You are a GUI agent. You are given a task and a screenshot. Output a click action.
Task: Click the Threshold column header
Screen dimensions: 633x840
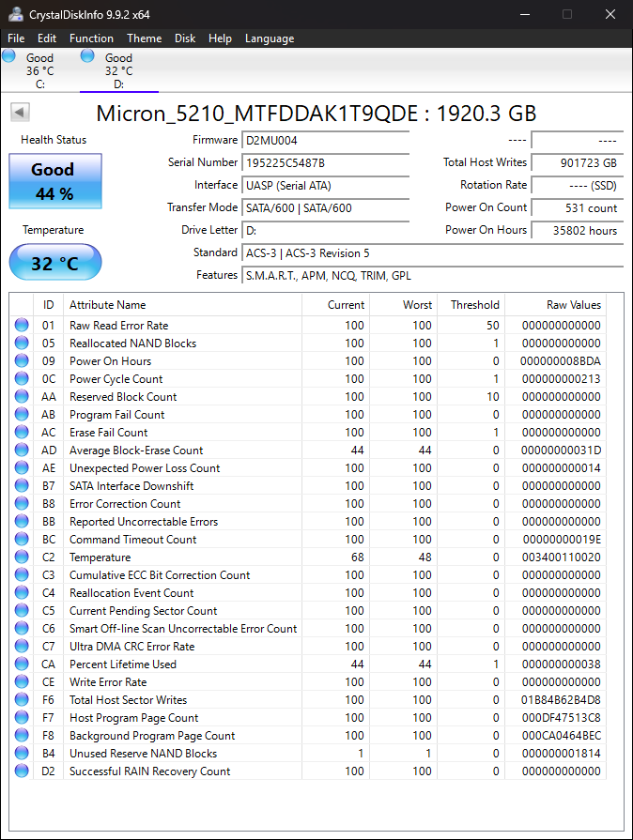[471, 305]
